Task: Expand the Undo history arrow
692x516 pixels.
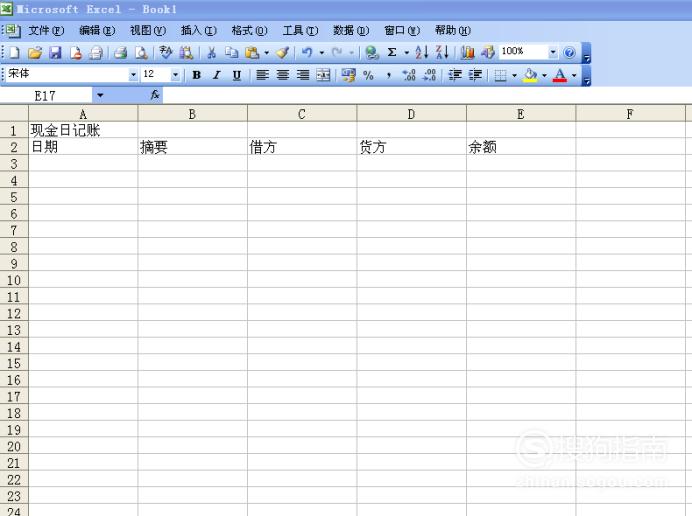Action: [322, 53]
